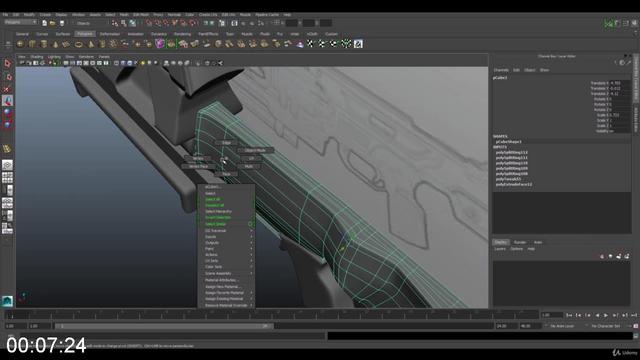This screenshot has width=640, height=360.
Task: Select the Lasso tool in toolbox
Action: coord(7,76)
